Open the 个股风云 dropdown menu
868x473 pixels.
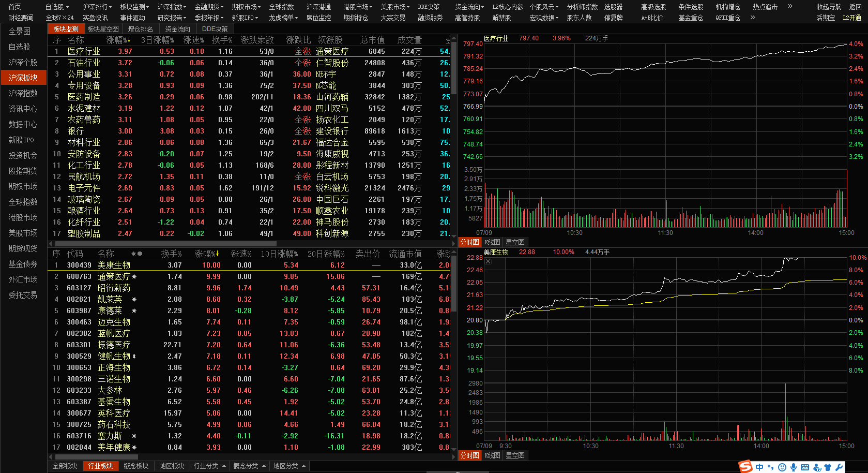point(544,7)
